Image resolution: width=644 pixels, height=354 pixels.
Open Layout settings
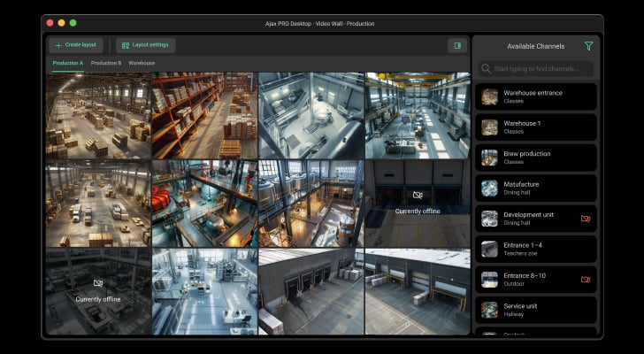pos(145,45)
